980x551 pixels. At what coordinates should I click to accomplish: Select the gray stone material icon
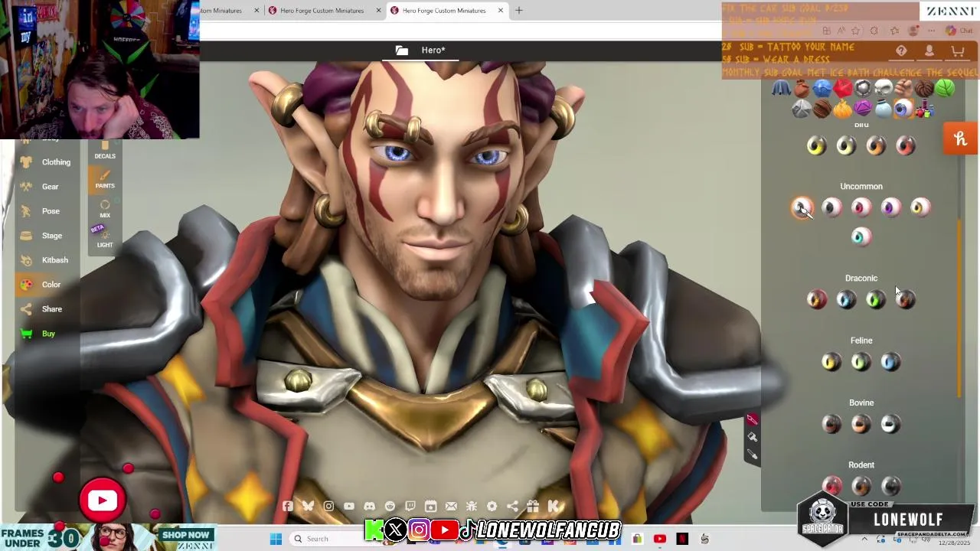[x=802, y=109]
